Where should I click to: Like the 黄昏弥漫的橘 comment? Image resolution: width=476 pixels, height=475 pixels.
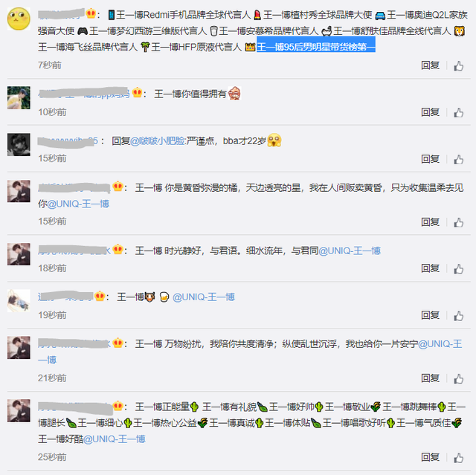click(x=458, y=222)
